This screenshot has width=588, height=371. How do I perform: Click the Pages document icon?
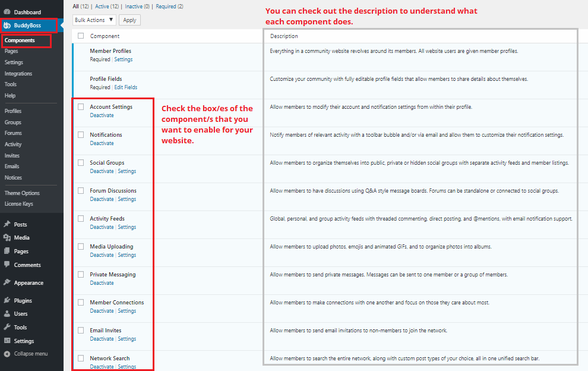point(7,251)
